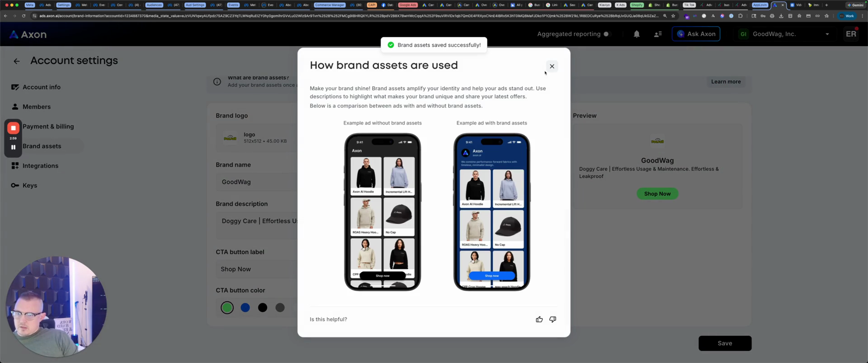Click Learn more button
Viewport: 868px width, 363px height.
click(726, 82)
